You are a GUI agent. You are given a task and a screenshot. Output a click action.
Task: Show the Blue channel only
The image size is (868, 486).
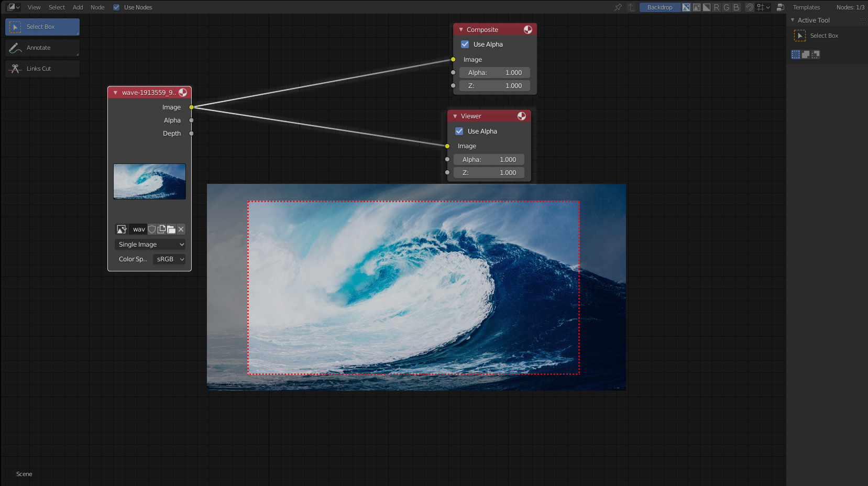[x=737, y=7]
